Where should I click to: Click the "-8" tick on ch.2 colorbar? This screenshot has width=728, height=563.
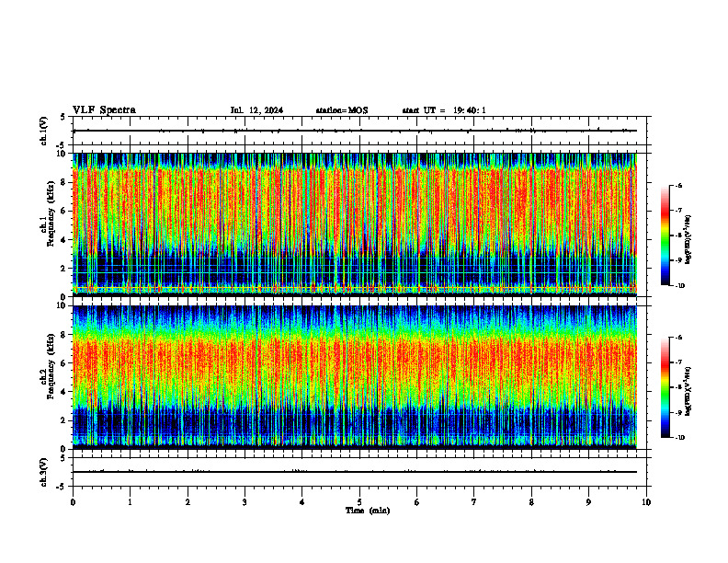point(679,387)
